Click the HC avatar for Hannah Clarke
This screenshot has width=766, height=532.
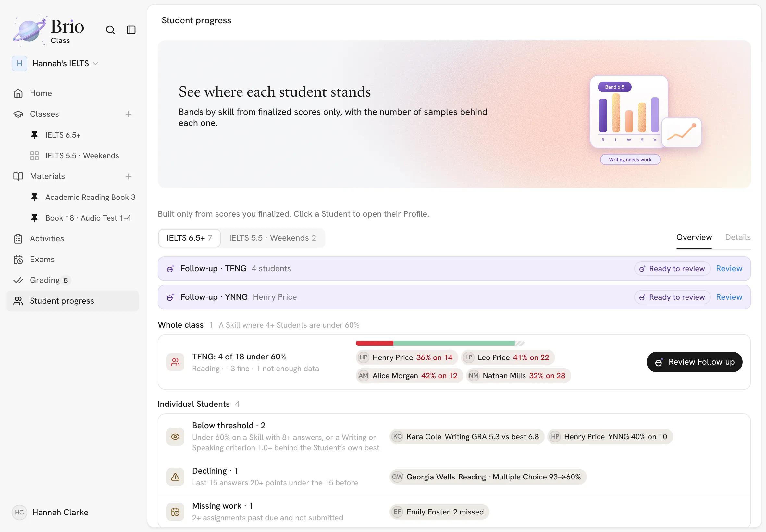point(19,512)
